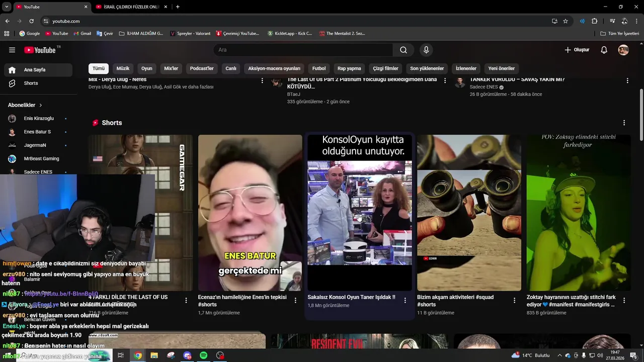Screen dimensions: 644x362
Task: Open Chrome media controls icon
Action: tap(612, 21)
